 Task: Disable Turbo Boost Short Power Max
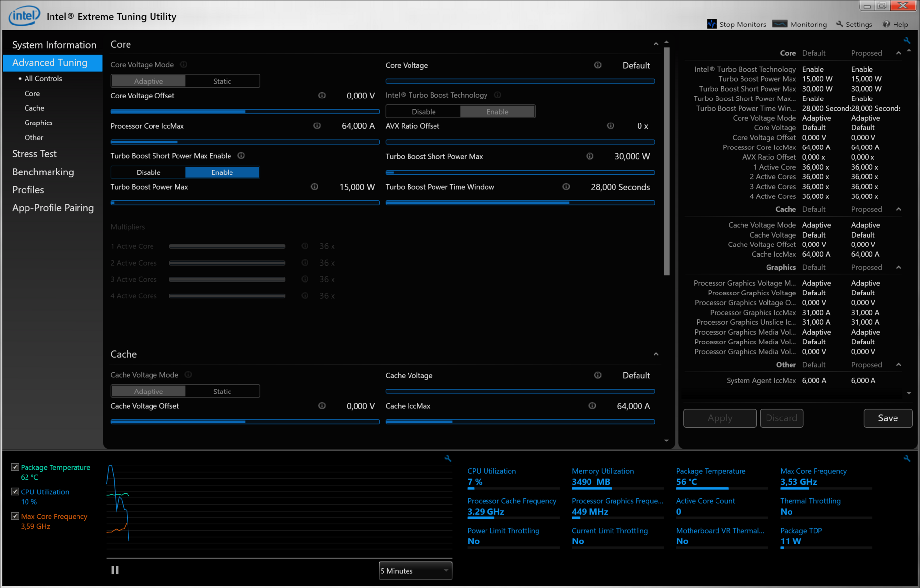pos(149,172)
